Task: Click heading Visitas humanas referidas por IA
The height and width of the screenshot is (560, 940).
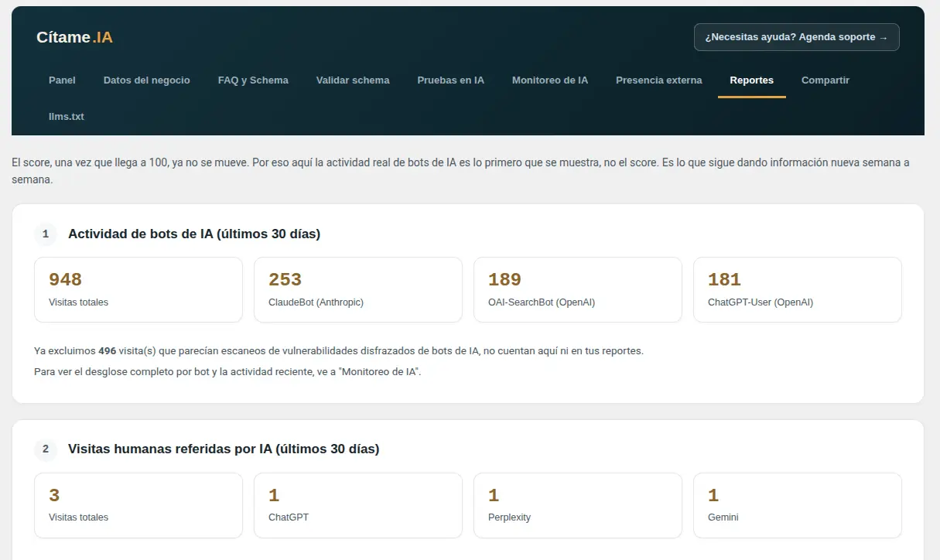Action: (224, 449)
